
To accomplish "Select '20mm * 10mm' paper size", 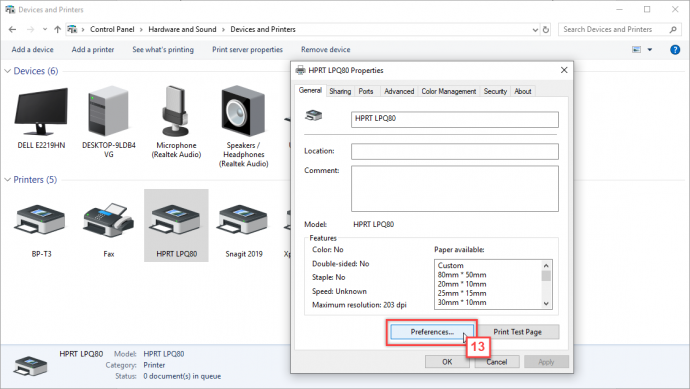I will (x=462, y=284).
